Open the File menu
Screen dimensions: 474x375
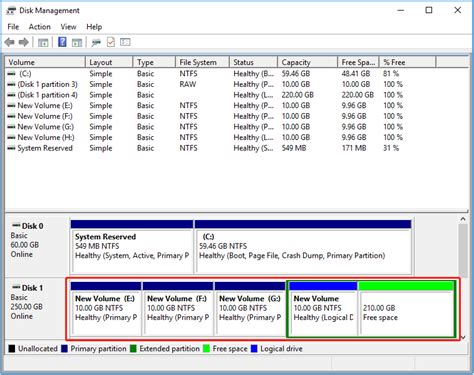(x=13, y=27)
